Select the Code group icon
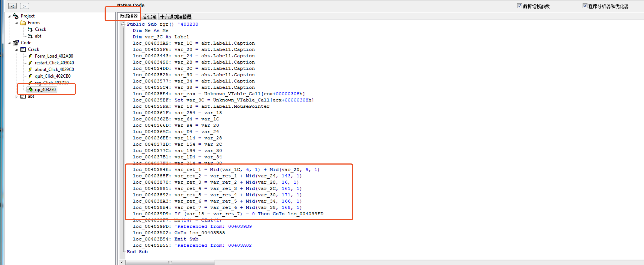 tap(16, 43)
